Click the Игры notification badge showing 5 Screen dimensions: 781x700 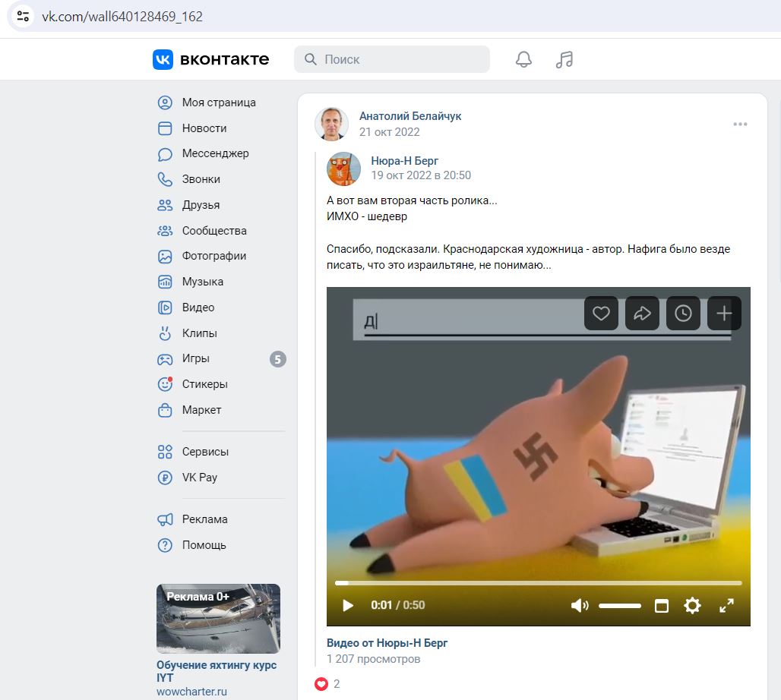278,359
